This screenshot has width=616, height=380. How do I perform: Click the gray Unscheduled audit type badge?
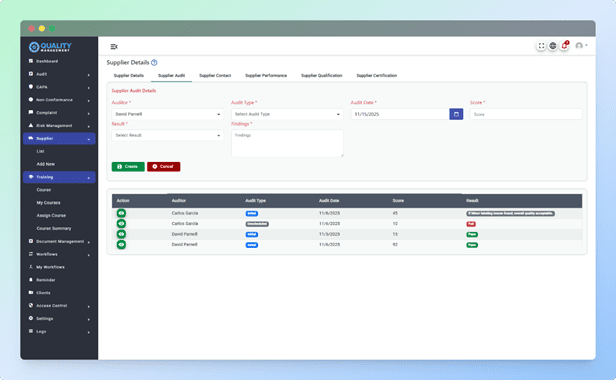(257, 224)
